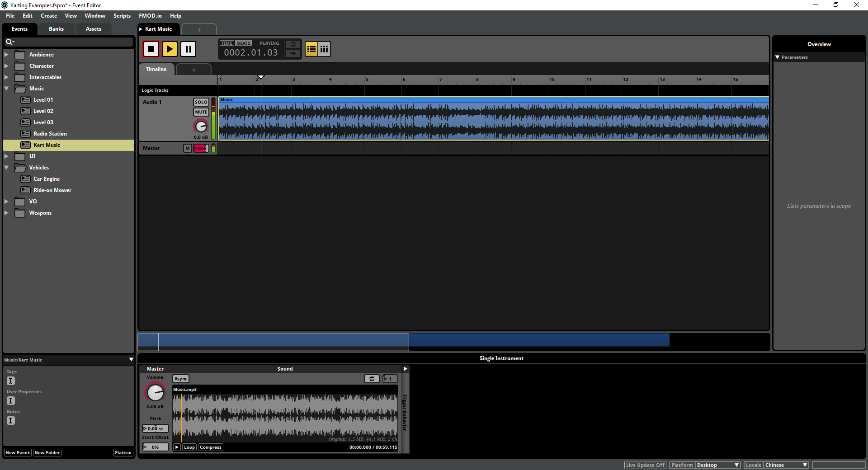Click the yellow Play button in the transport
Screen dimensions: 868x470
[170, 49]
